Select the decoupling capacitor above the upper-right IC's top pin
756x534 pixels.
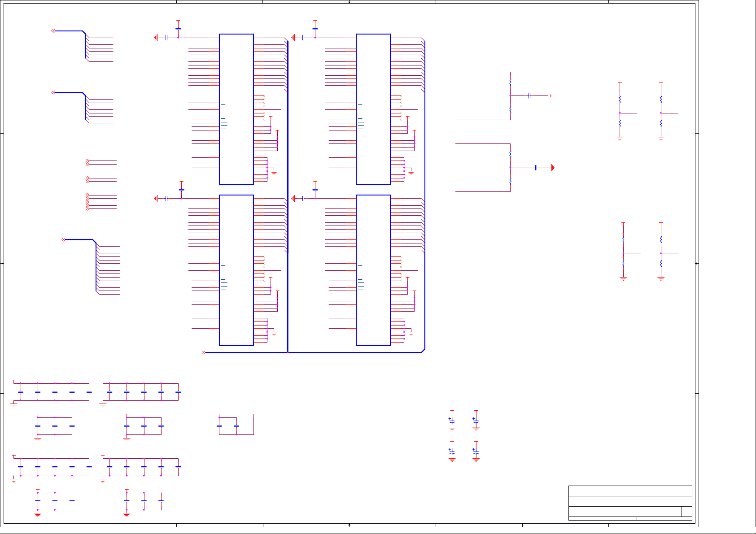(315, 29)
